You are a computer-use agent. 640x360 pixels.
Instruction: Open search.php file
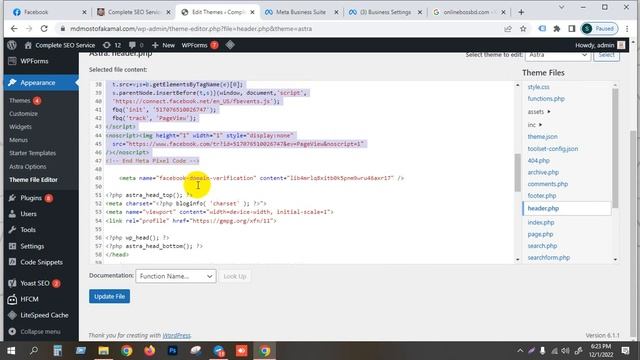point(542,246)
